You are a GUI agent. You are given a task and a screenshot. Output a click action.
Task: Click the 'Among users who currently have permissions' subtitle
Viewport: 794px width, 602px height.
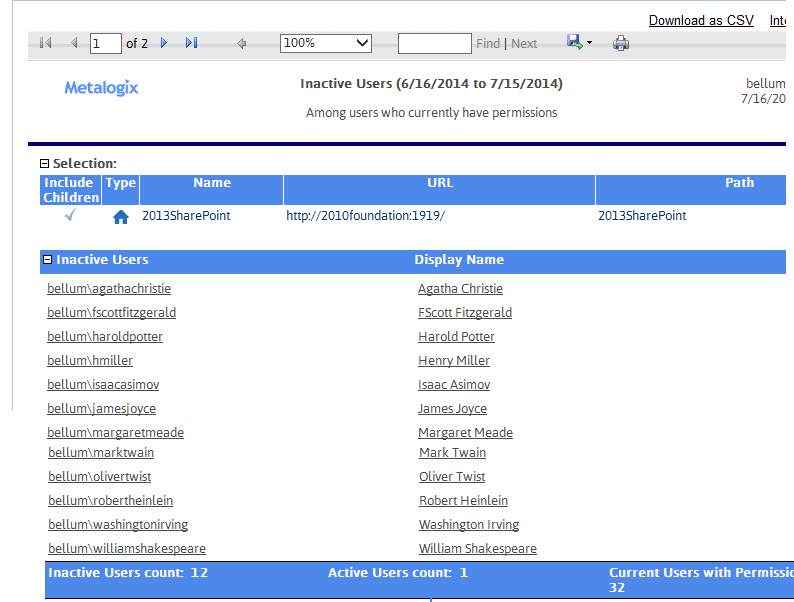point(431,112)
